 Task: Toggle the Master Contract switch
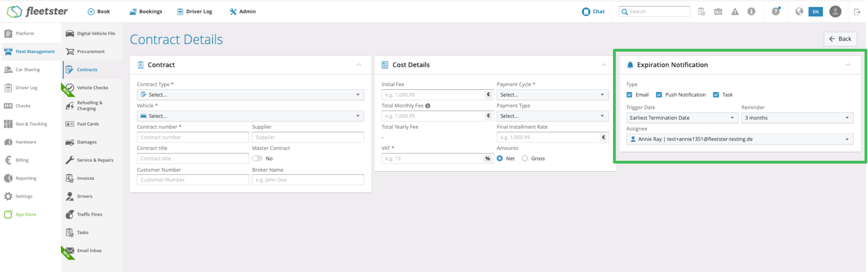coord(257,159)
